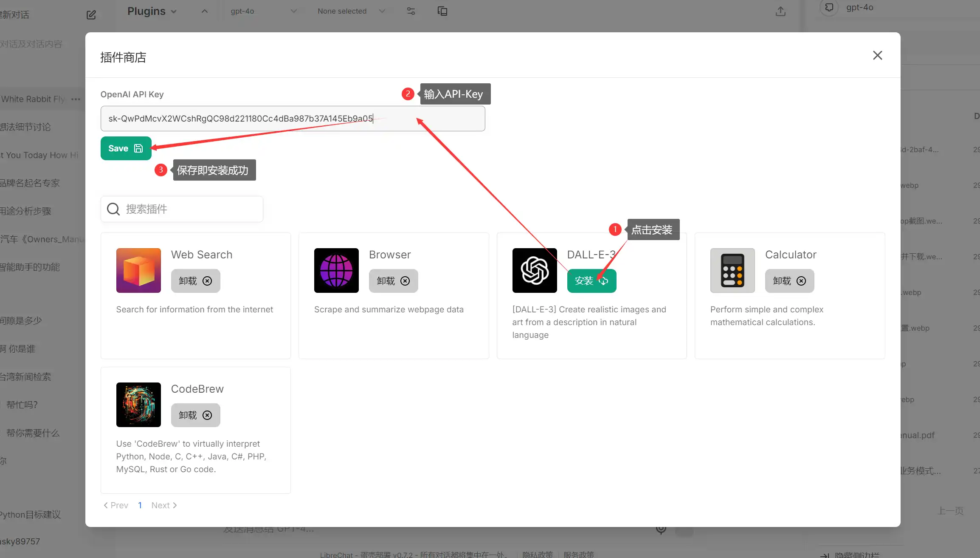The width and height of the screenshot is (980, 558).
Task: Click the '业务模式...' file entry
Action: [x=920, y=471]
